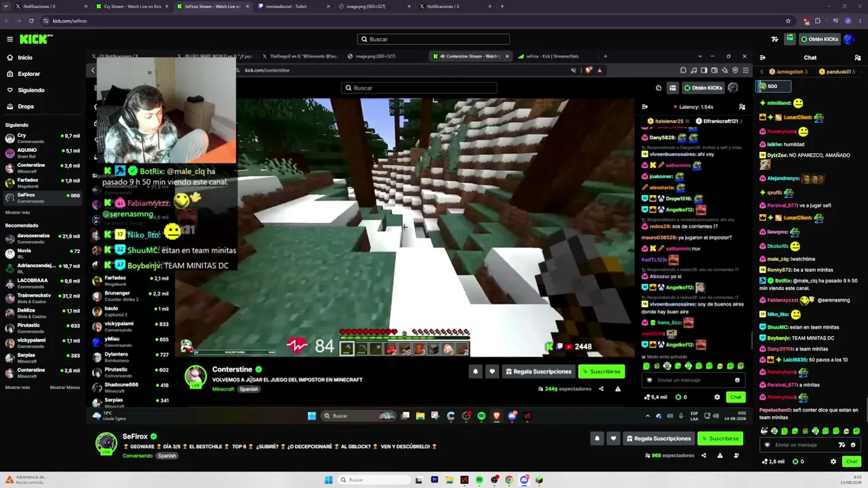Image resolution: width=868 pixels, height=488 pixels.
Task: Bookmark this page with the star icon
Action: coord(788,21)
